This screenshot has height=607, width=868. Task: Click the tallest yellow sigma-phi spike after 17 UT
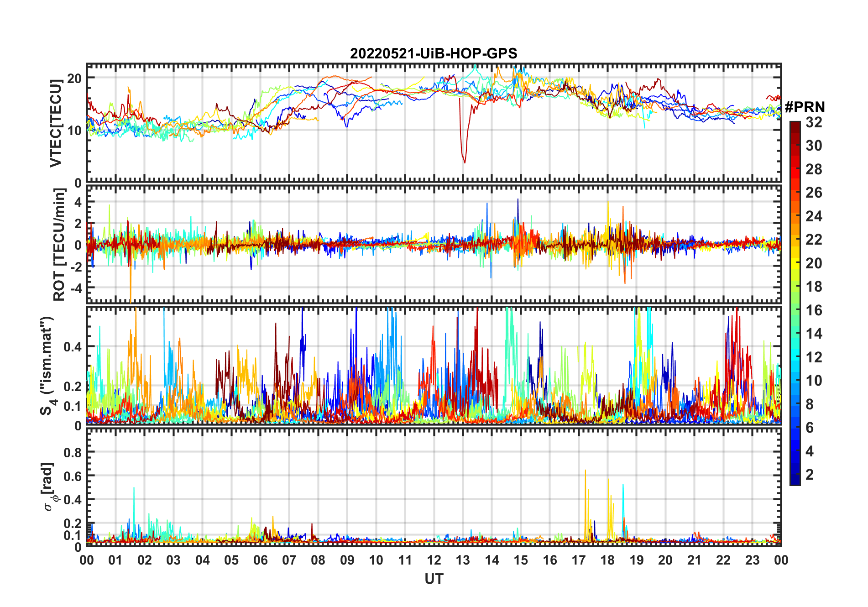tap(585, 471)
